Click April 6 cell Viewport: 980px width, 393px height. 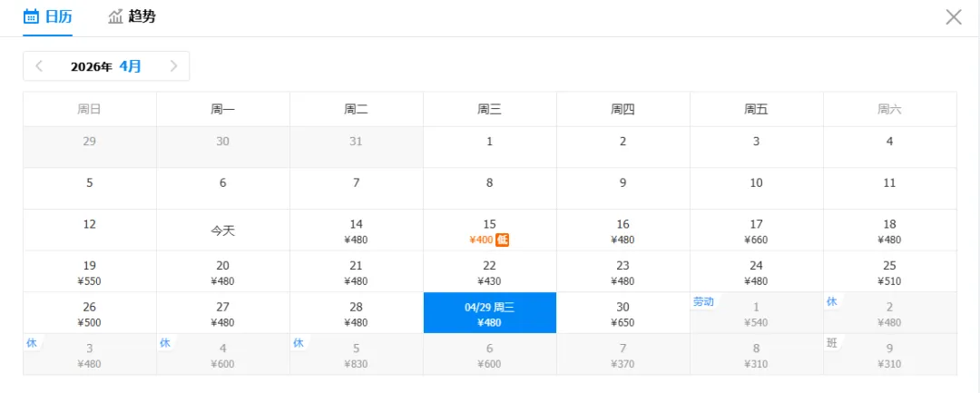click(x=223, y=188)
